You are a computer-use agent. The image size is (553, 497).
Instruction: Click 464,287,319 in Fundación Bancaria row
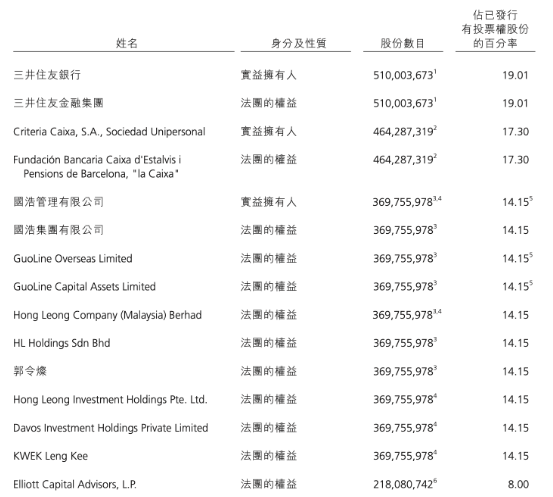[x=403, y=160]
